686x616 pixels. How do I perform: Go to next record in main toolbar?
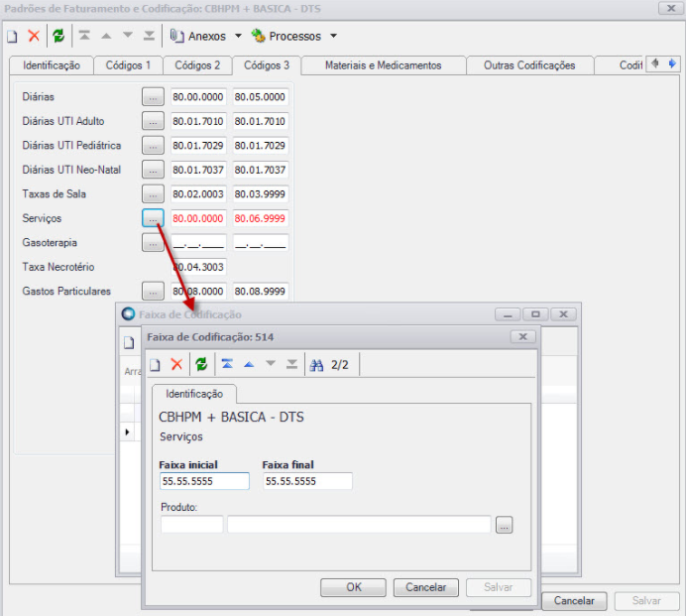tap(127, 35)
